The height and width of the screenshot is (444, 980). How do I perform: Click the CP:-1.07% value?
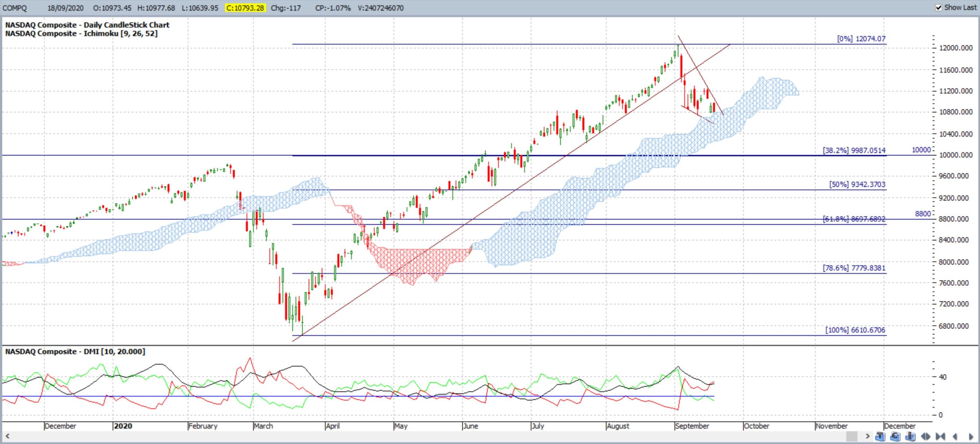click(x=333, y=8)
